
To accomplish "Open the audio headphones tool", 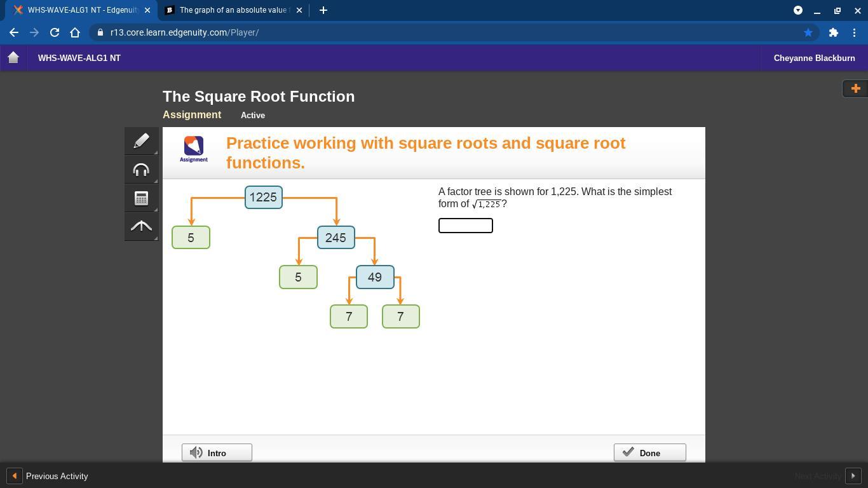I will coord(141,170).
